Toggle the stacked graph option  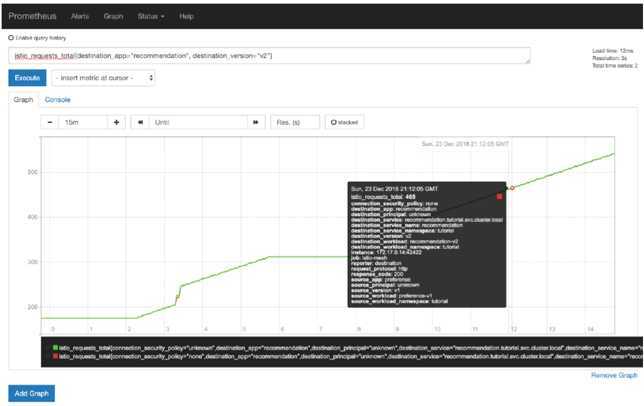click(344, 122)
